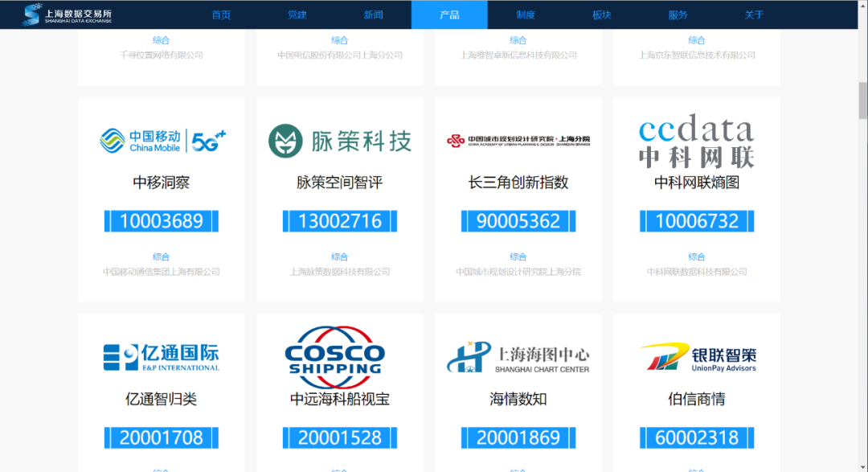Click the vertical scrollbar thumb

pyautogui.click(x=862, y=101)
